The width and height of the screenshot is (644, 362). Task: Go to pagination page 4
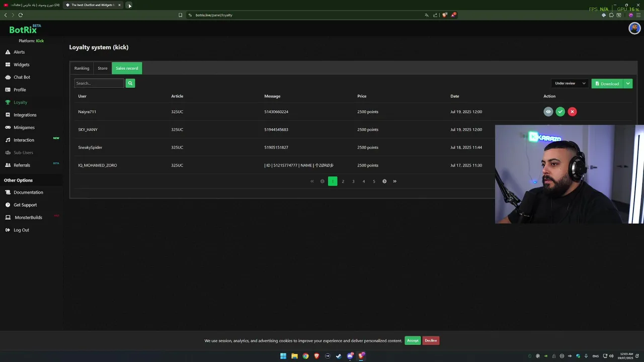point(364,182)
